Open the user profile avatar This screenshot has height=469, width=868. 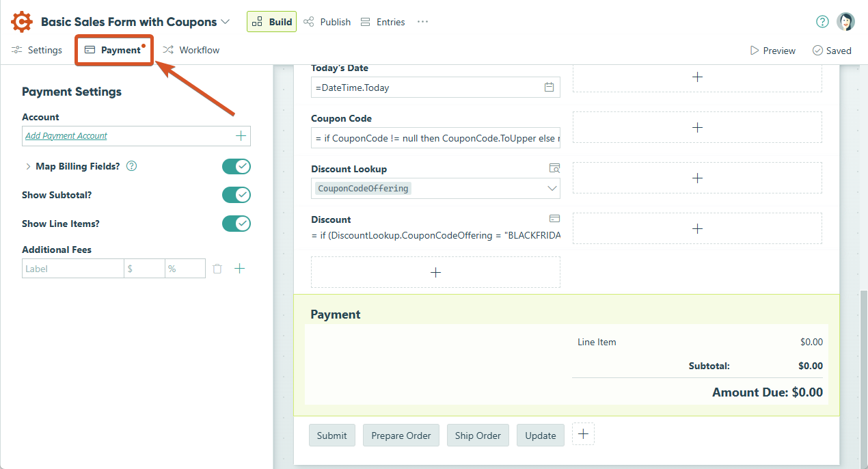coord(845,22)
